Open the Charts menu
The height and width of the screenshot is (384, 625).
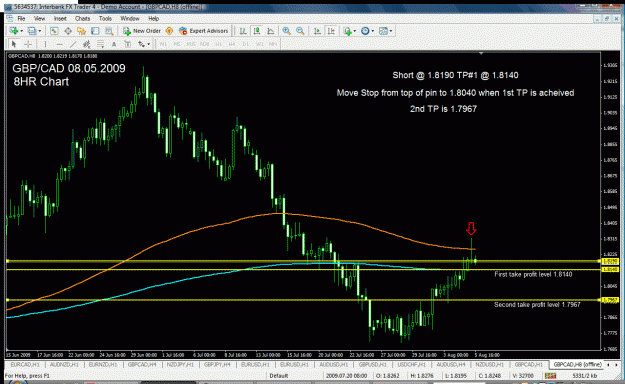pos(83,19)
